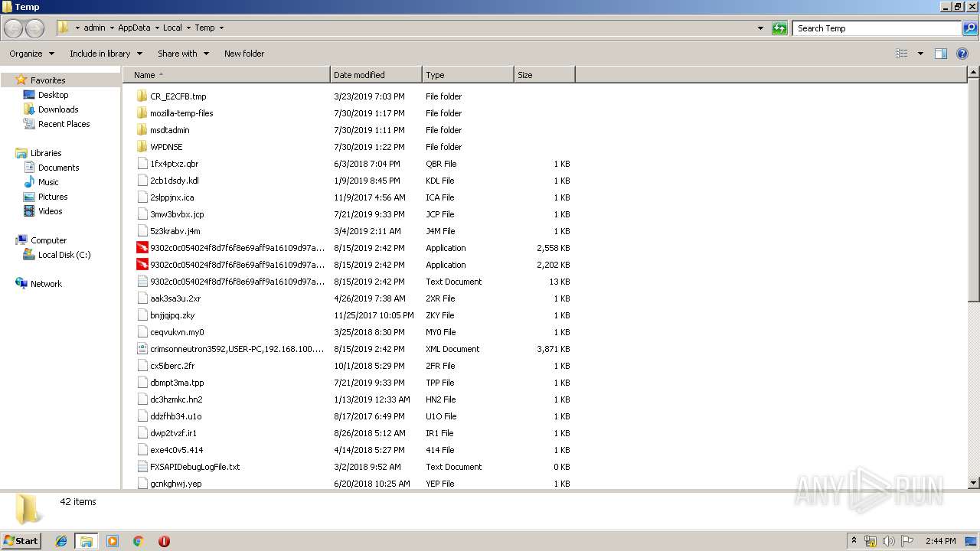
Task: Click the Action Center flag tray icon
Action: [907, 541]
